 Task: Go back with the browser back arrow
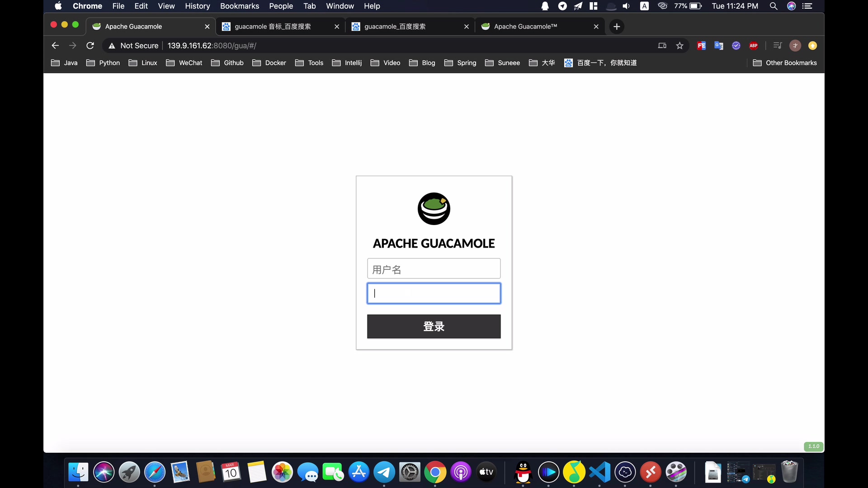click(x=55, y=46)
